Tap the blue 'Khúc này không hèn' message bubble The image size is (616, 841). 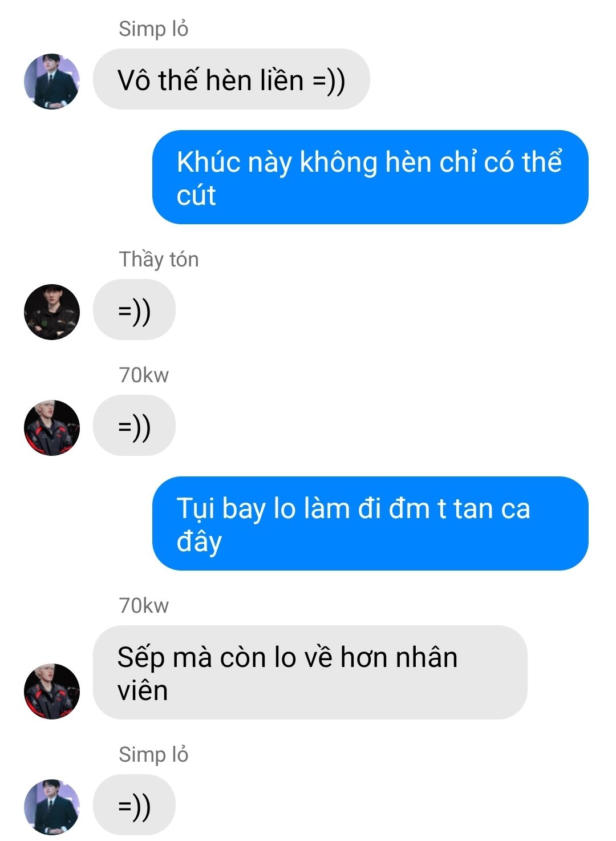[370, 177]
